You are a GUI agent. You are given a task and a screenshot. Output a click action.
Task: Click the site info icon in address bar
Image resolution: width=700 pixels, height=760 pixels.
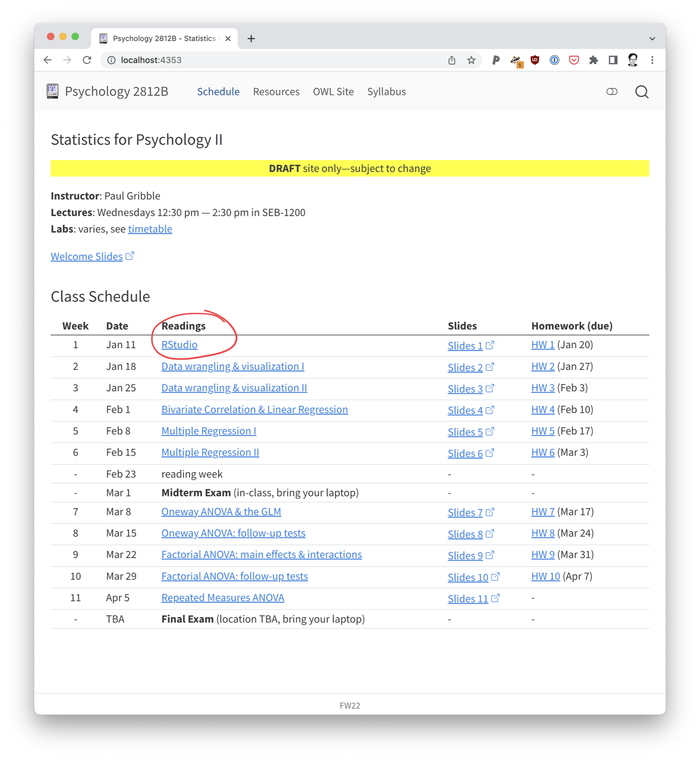tap(111, 60)
